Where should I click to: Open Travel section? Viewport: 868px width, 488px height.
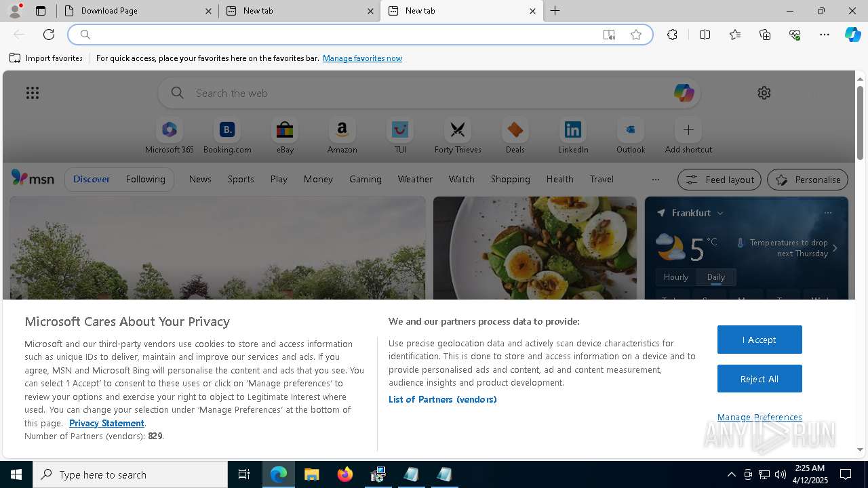click(601, 179)
